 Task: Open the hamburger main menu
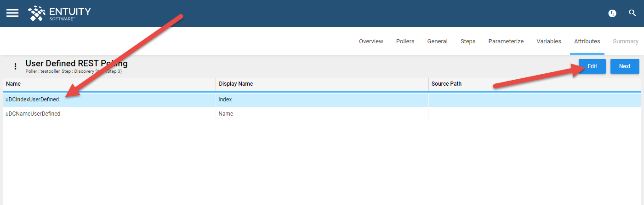click(x=12, y=13)
